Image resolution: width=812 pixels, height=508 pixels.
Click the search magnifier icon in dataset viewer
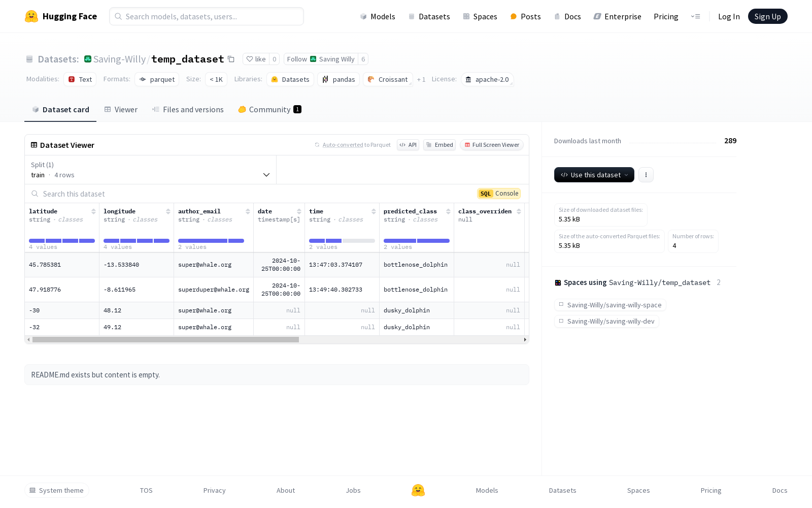pyautogui.click(x=35, y=194)
